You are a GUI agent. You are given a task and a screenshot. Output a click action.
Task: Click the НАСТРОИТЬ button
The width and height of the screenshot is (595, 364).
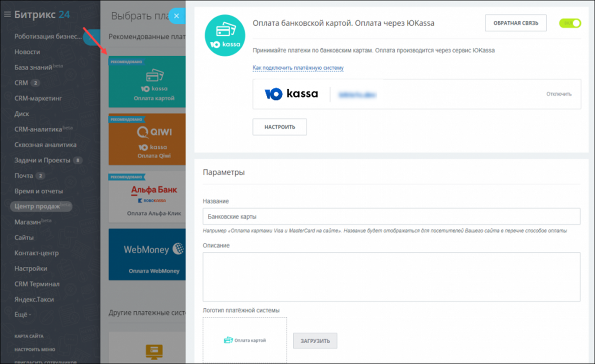coord(279,127)
